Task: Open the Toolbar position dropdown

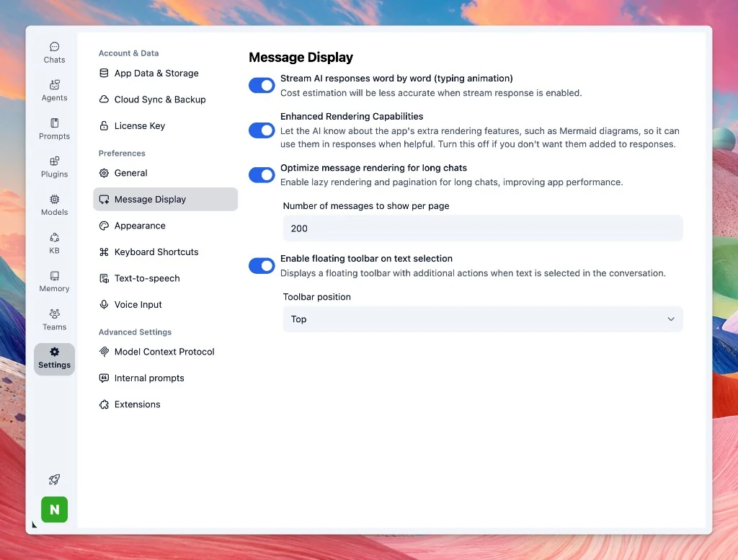Action: [482, 319]
